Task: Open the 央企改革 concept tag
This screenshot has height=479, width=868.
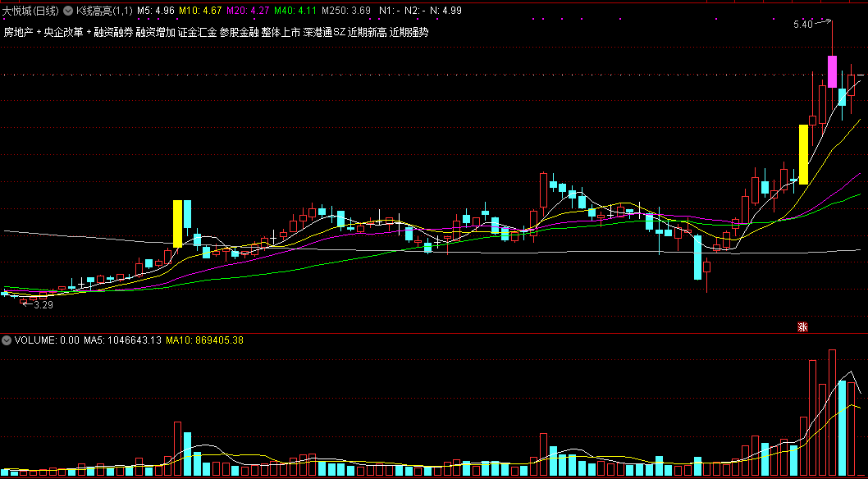Action: (x=63, y=32)
